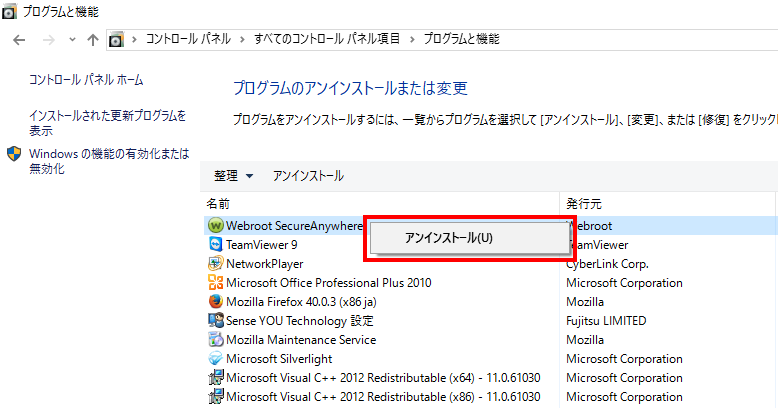Sort by the 名前 column header
Image resolution: width=778 pixels, height=408 pixels.
pos(218,204)
